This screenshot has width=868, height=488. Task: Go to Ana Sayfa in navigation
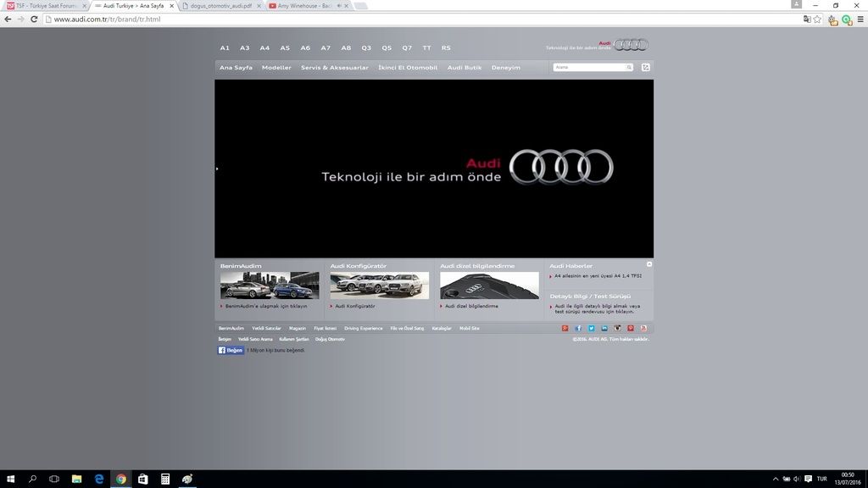236,68
